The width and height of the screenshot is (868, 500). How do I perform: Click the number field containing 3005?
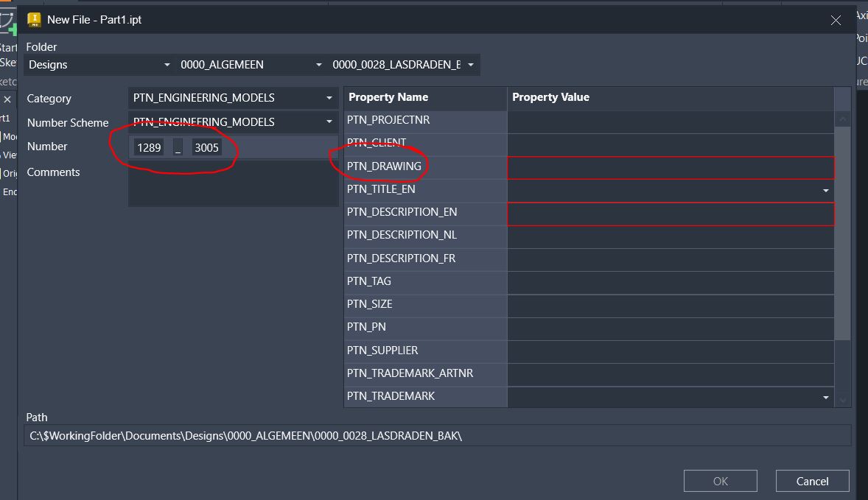(x=206, y=147)
